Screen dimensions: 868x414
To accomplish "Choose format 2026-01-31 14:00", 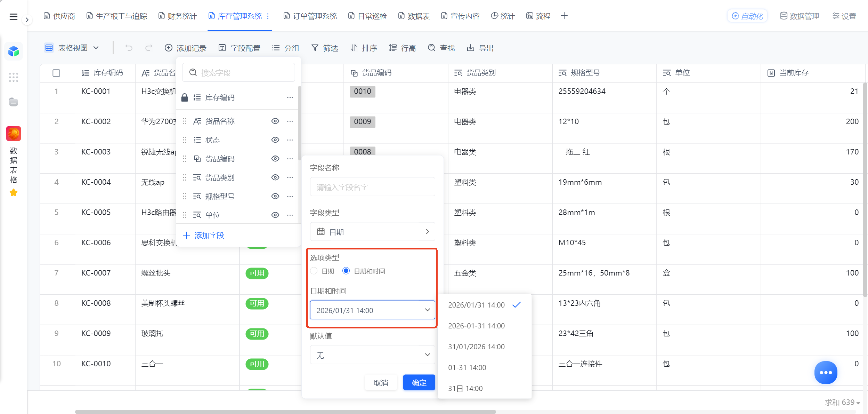I will tap(485, 326).
